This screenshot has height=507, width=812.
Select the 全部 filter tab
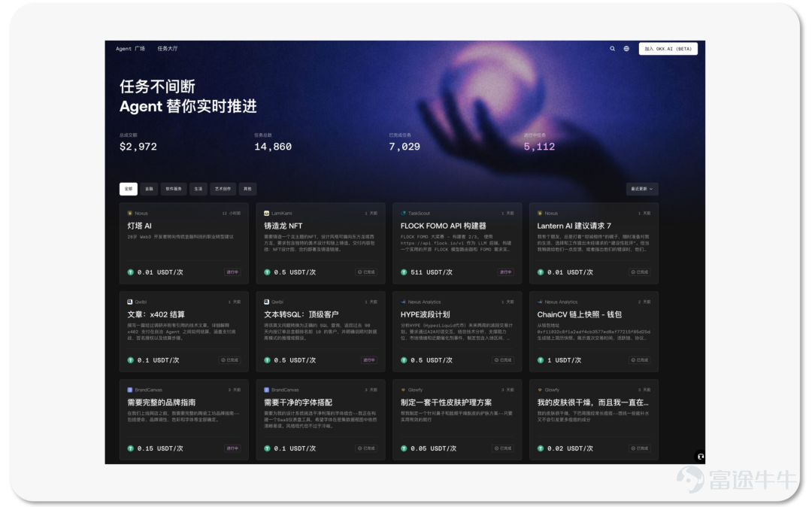point(129,189)
